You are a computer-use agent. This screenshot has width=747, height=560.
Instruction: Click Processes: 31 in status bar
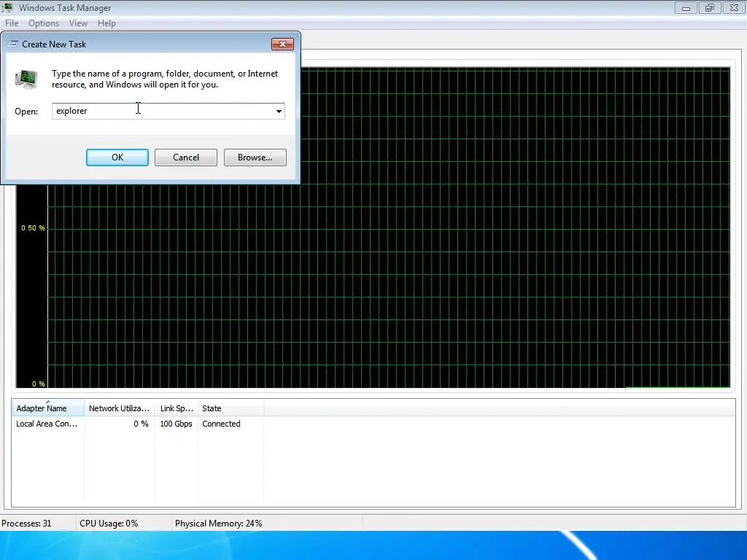pos(27,524)
